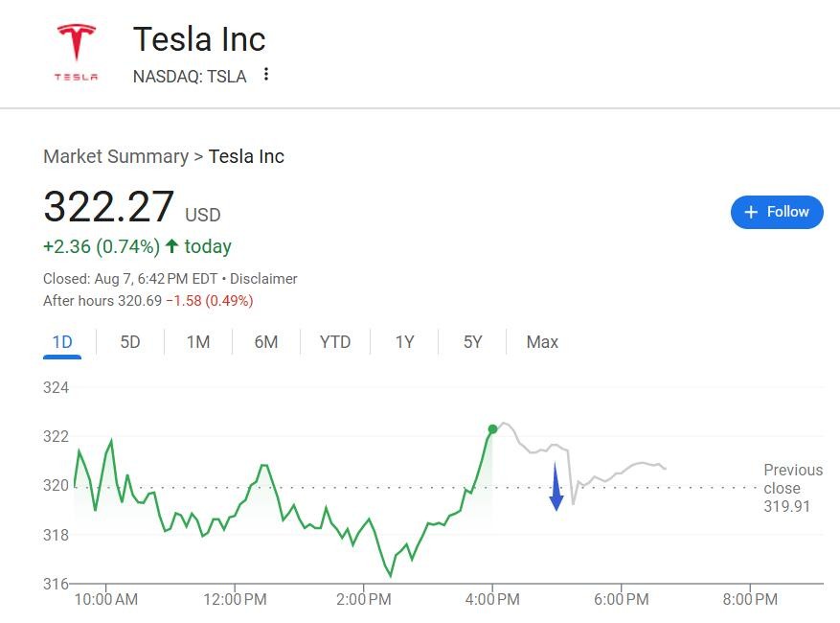The height and width of the screenshot is (623, 840).
Task: Switch to YTD chart view
Action: 335,342
